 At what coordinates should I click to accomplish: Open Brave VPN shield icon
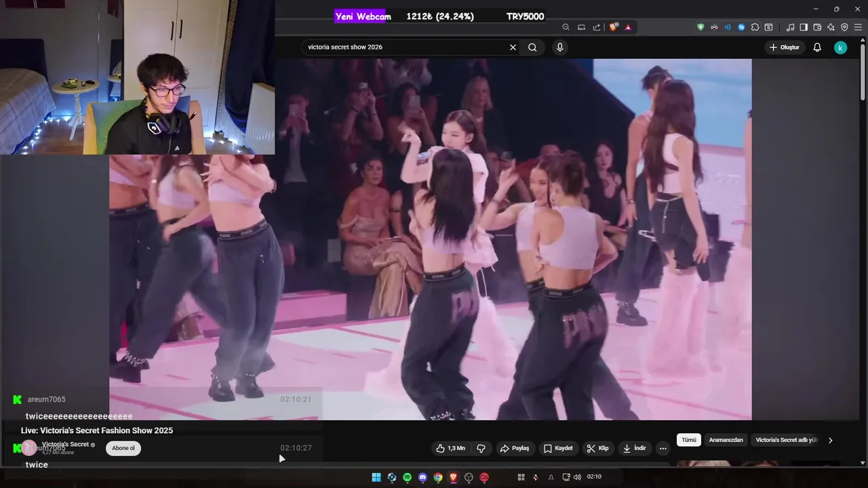click(x=844, y=27)
